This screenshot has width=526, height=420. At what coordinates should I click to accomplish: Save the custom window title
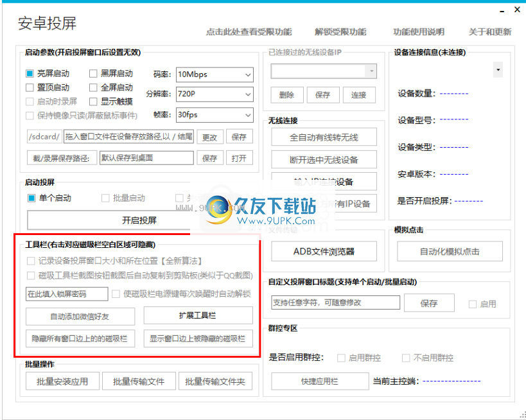(429, 303)
